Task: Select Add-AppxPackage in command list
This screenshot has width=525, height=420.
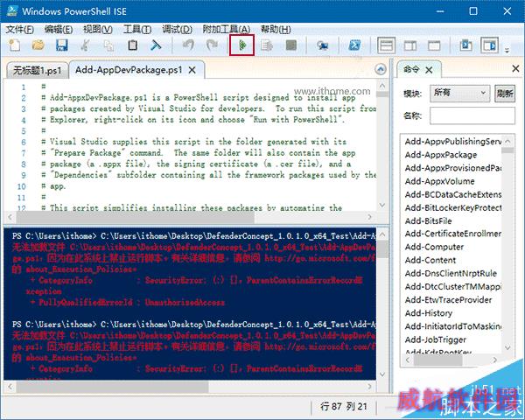Action: [441, 155]
